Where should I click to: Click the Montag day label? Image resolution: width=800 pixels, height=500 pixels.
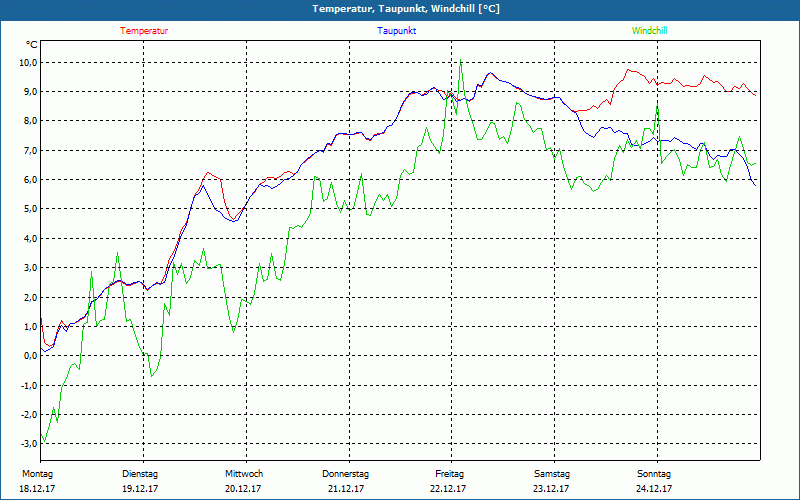pos(37,474)
